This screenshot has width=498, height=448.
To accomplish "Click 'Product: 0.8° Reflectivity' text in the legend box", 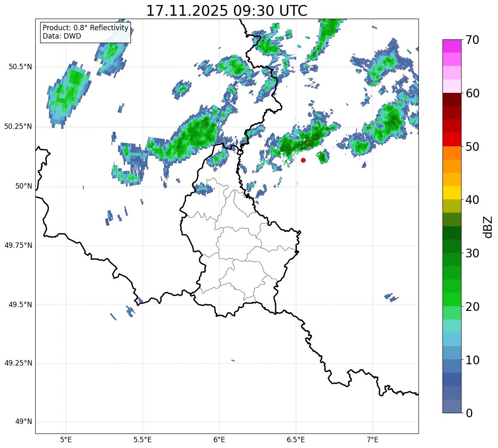I will point(86,28).
